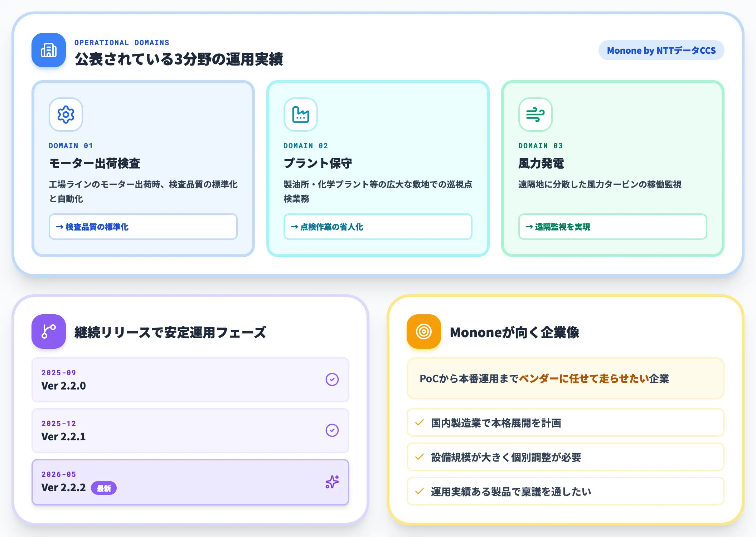
Task: Select the プラント保守 domain card title
Action: coord(318,163)
